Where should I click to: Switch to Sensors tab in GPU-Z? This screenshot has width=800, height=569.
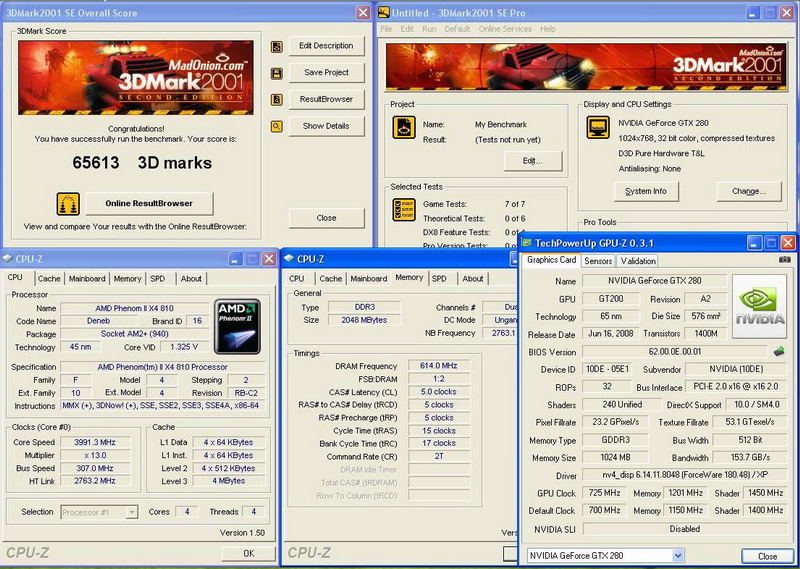click(598, 261)
